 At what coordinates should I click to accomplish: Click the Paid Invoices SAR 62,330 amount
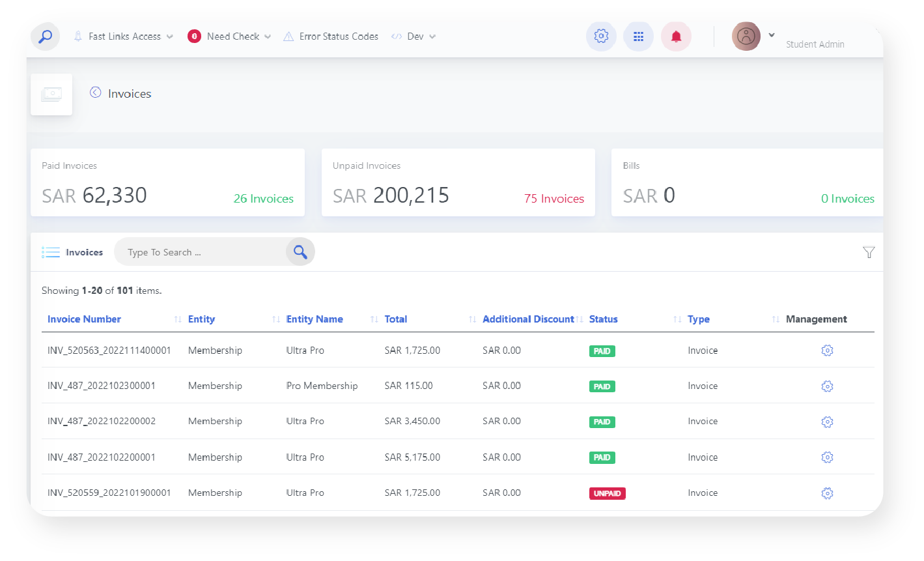click(94, 195)
